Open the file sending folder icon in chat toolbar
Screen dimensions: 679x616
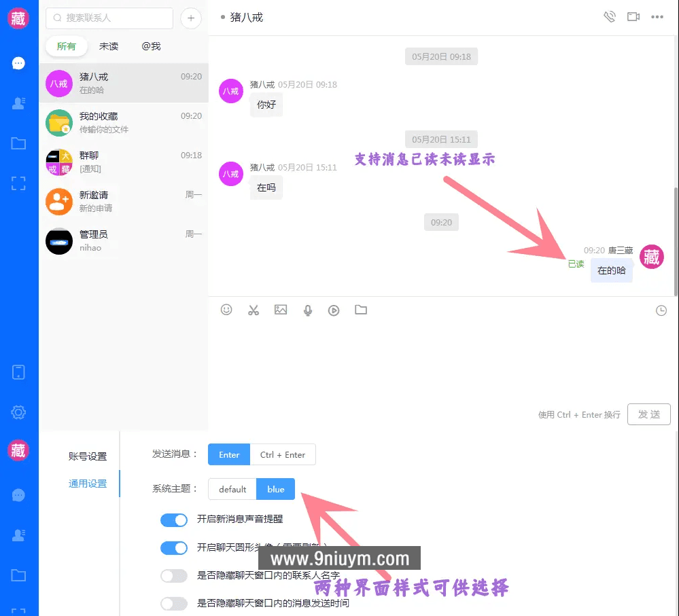pyautogui.click(x=361, y=310)
